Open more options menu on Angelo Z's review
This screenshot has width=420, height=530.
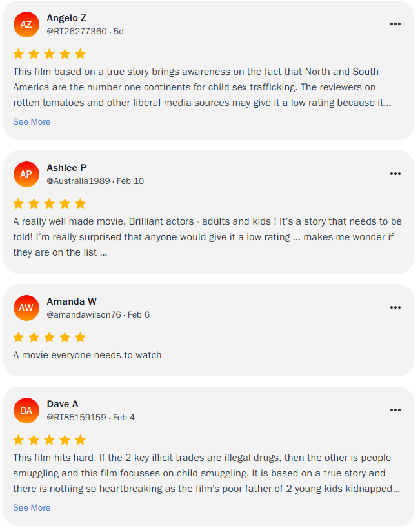(x=395, y=25)
